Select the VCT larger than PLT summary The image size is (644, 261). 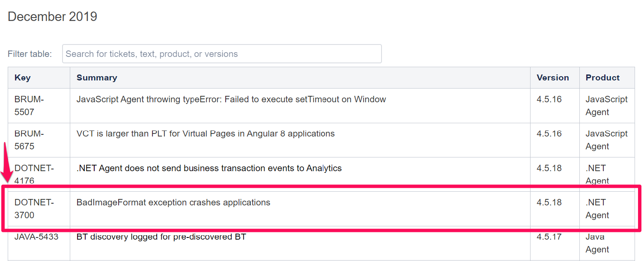pyautogui.click(x=206, y=133)
